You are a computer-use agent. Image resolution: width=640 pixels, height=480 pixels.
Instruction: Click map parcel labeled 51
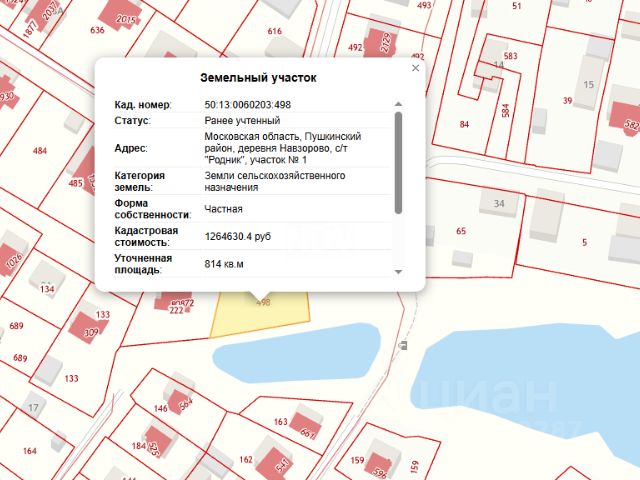[x=517, y=6]
